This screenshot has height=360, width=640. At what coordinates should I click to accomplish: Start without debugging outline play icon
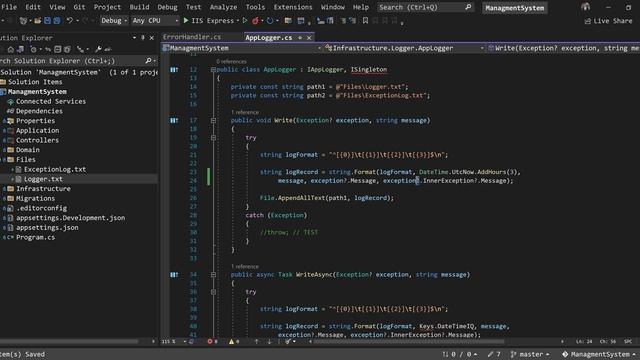(245, 20)
